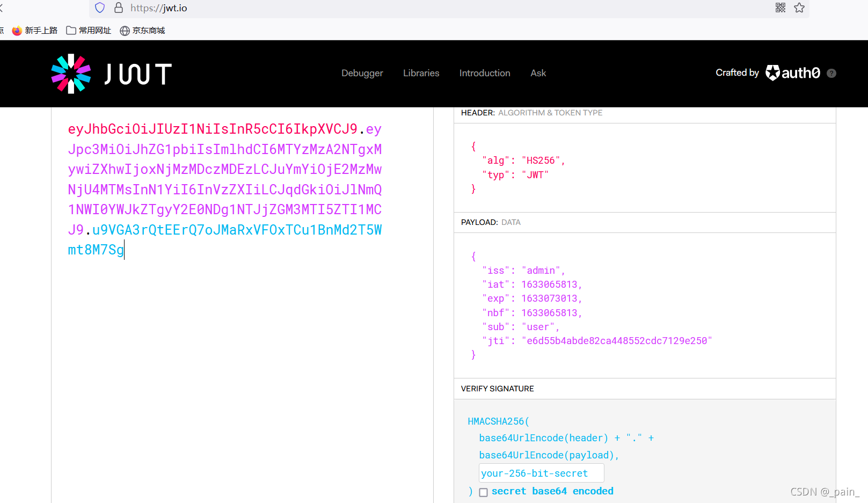The image size is (868, 503).
Task: Click the base64UrlEncode(payload) line
Action: tap(549, 455)
